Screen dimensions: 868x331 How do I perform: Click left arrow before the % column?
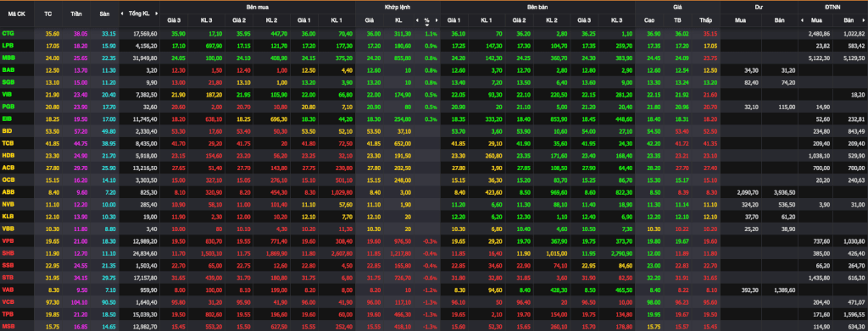pos(417,20)
